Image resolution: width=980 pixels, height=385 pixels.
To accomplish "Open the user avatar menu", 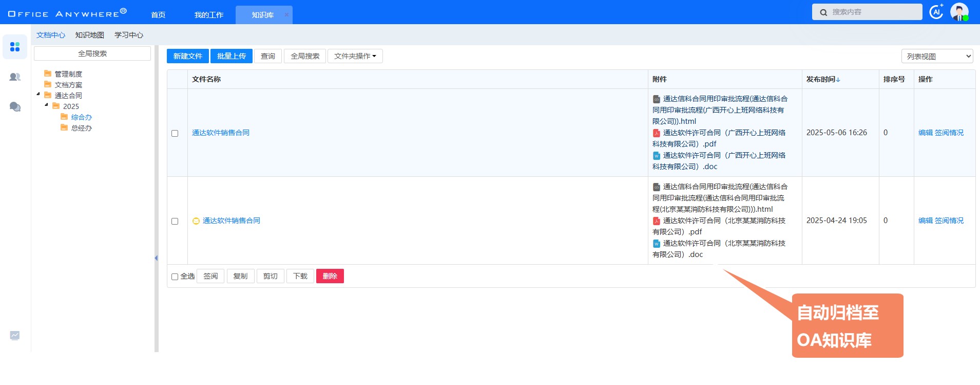I will pos(959,12).
